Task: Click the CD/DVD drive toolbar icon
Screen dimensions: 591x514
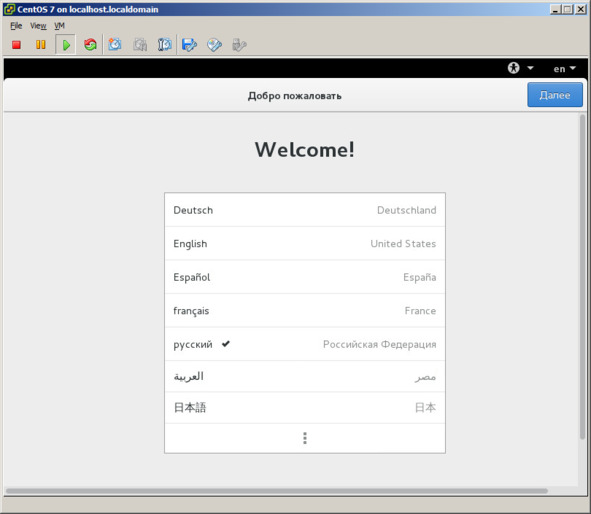Action: click(214, 45)
